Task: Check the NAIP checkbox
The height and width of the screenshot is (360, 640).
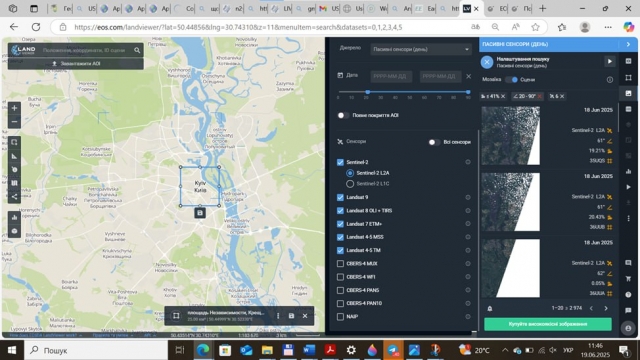Action: 340,317
